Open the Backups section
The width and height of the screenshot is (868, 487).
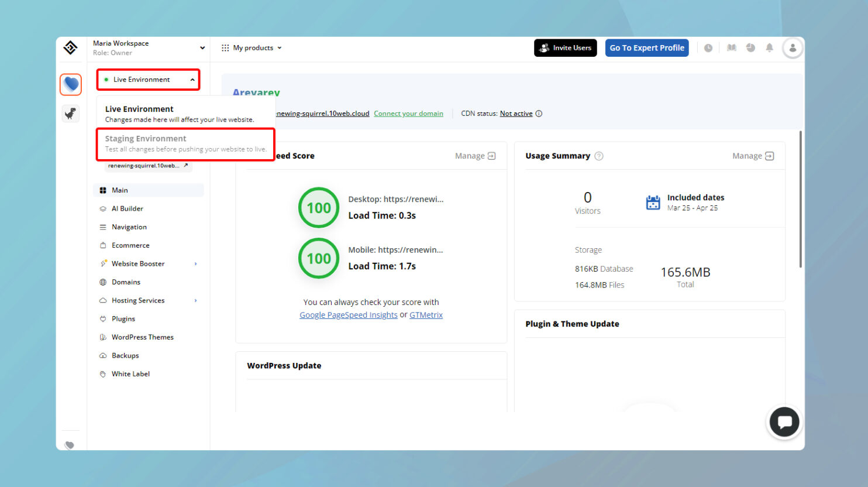pyautogui.click(x=126, y=355)
